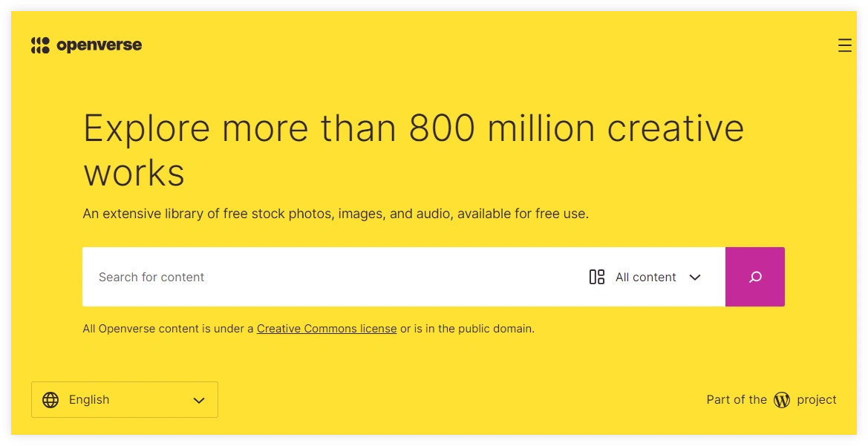The width and height of the screenshot is (868, 446).
Task: Click the All content chevron arrow
Action: point(695,278)
